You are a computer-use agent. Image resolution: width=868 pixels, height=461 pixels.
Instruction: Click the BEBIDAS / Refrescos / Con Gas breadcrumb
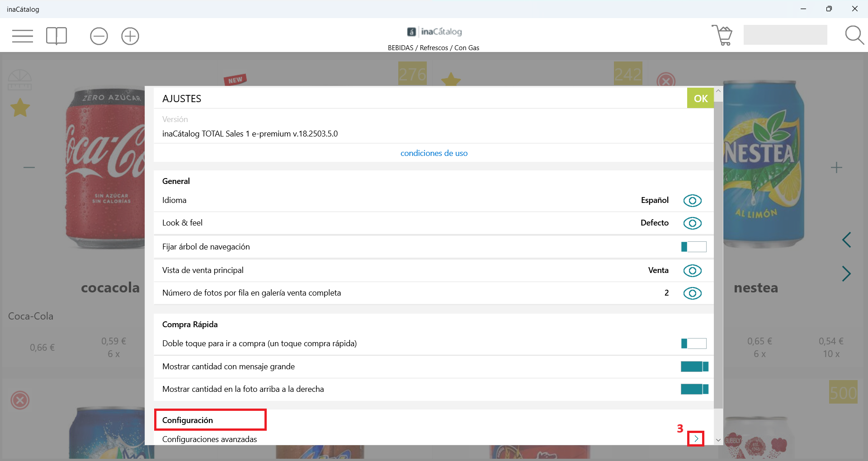pyautogui.click(x=434, y=48)
